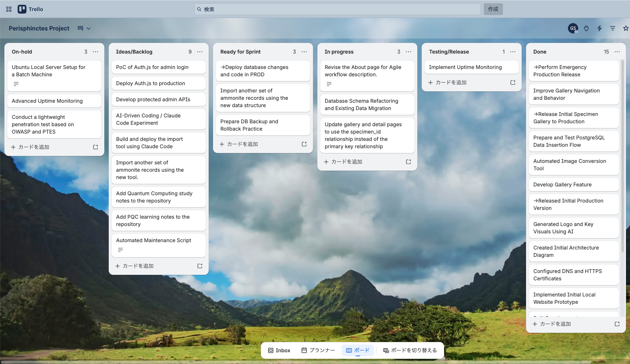630x364 pixels.
Task: Switch to the Inbox tab
Action: tap(279, 350)
